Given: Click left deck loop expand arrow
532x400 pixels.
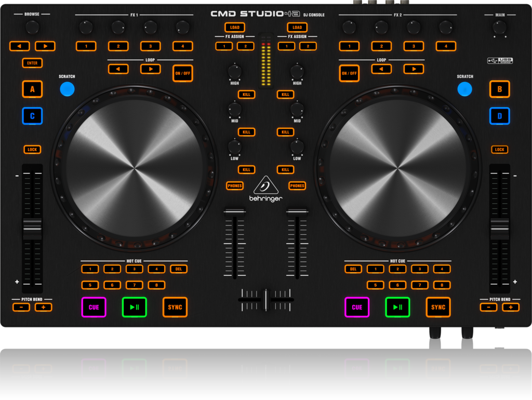Looking at the screenshot, I should 151,69.
